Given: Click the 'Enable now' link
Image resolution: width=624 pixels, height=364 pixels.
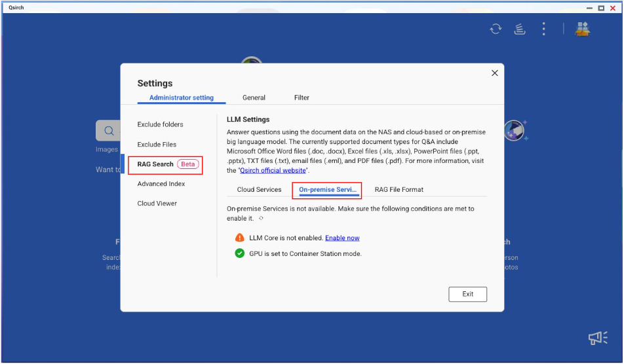Looking at the screenshot, I should click(x=342, y=238).
